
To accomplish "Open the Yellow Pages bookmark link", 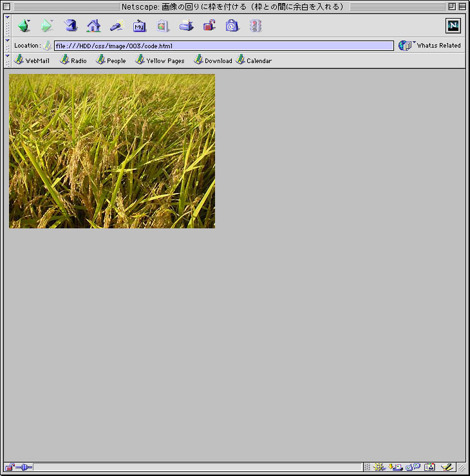I will point(160,60).
